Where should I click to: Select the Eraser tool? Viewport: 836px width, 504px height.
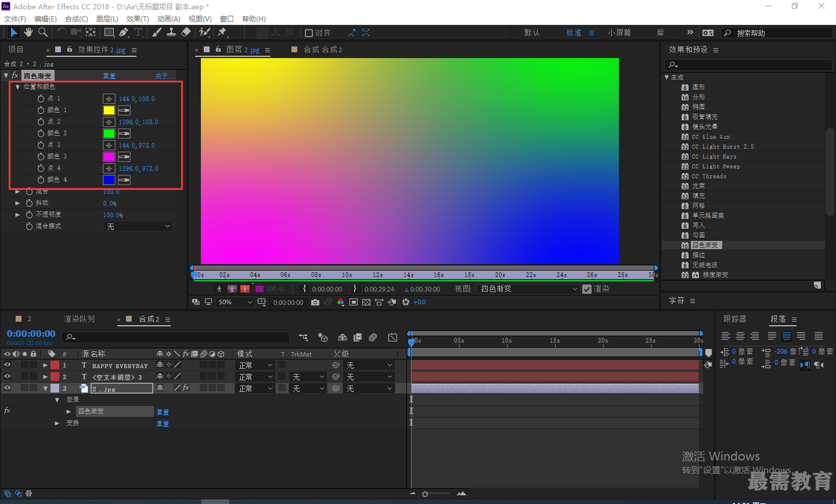click(186, 33)
